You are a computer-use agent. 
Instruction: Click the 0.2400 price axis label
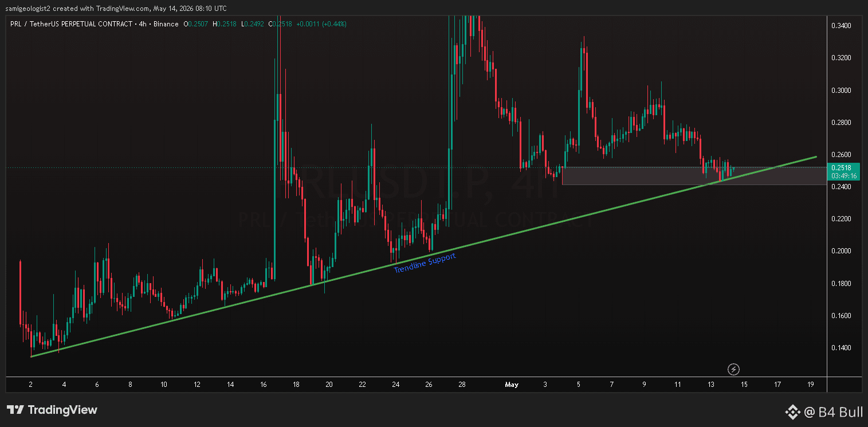[x=840, y=187]
